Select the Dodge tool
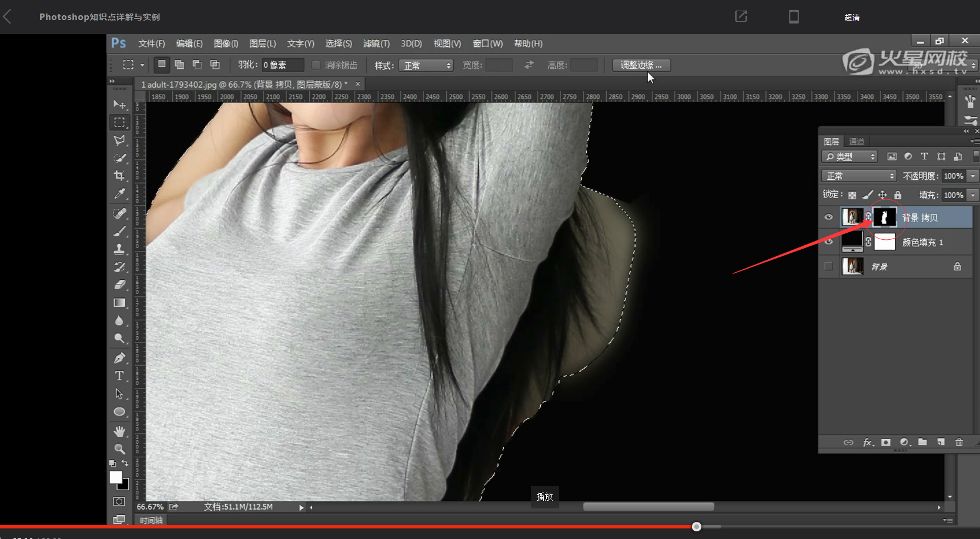 click(119, 338)
